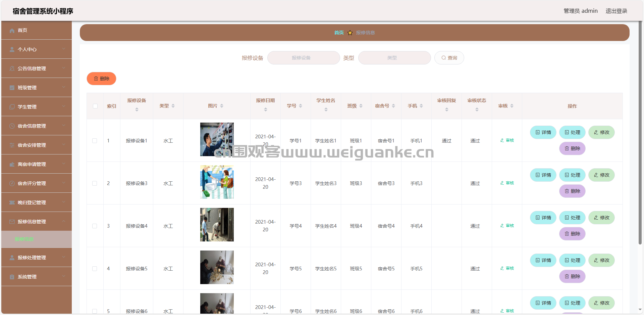Click the home icon beside 首页 in the sidebar
The image size is (644, 315).
[12, 31]
